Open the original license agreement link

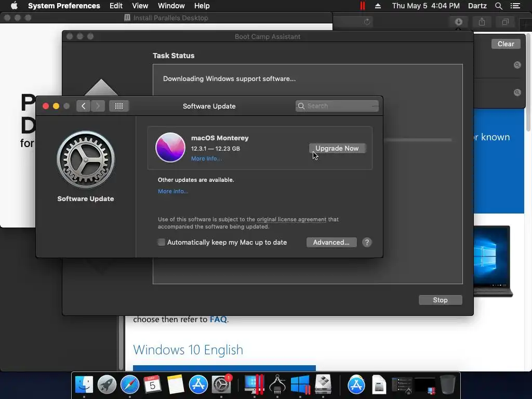tap(291, 220)
